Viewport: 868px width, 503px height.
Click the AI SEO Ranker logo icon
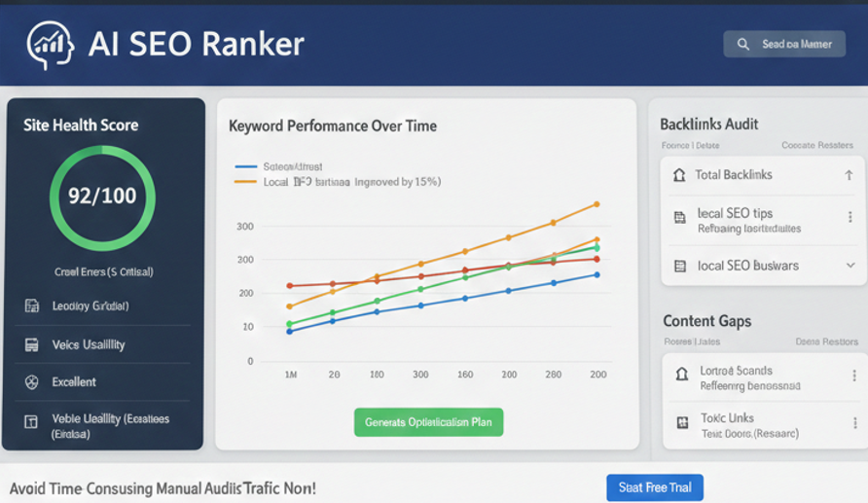(x=51, y=45)
